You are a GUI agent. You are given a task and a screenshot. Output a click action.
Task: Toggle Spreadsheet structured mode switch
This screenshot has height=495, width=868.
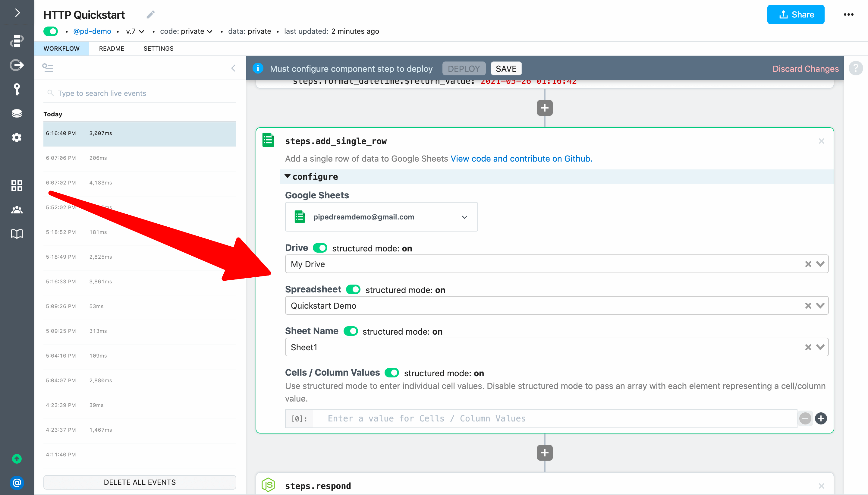tap(353, 290)
